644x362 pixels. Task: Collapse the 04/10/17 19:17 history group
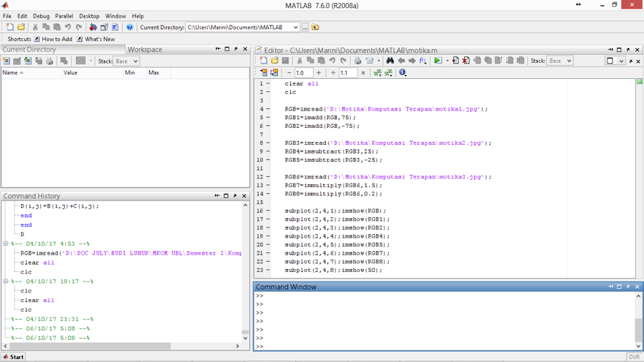(6, 282)
